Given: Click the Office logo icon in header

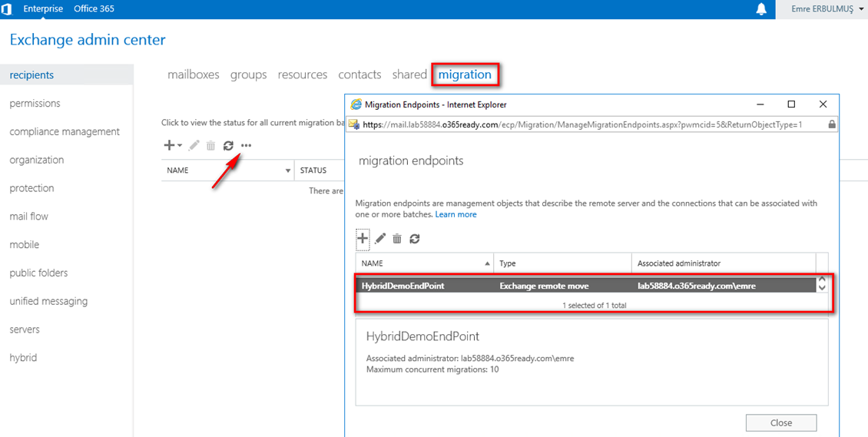Looking at the screenshot, I should pyautogui.click(x=7, y=9).
